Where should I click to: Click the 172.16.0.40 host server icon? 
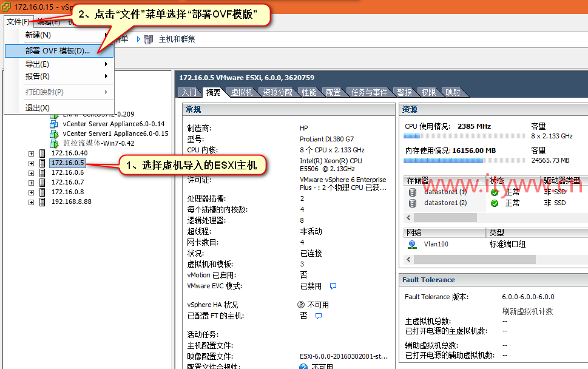pos(42,154)
